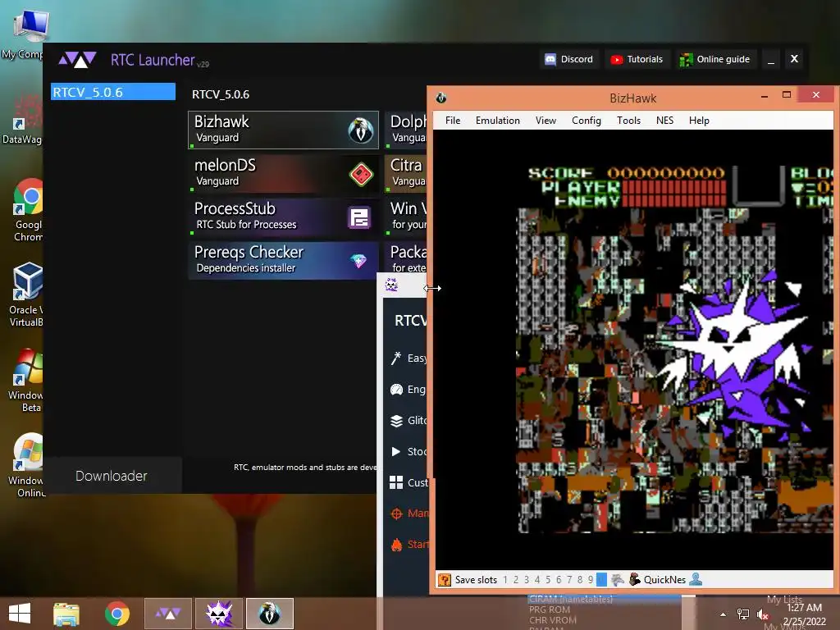Viewport: 840px width, 630px height.
Task: Switch to BizHawk taskbar button
Action: 269,614
